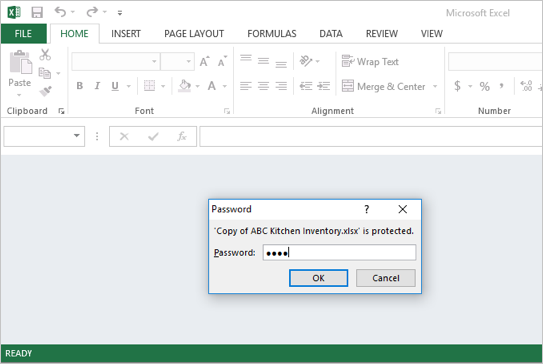Screen dimensions: 543x364
Task: Click the Insert Function fx icon
Action: [x=182, y=136]
